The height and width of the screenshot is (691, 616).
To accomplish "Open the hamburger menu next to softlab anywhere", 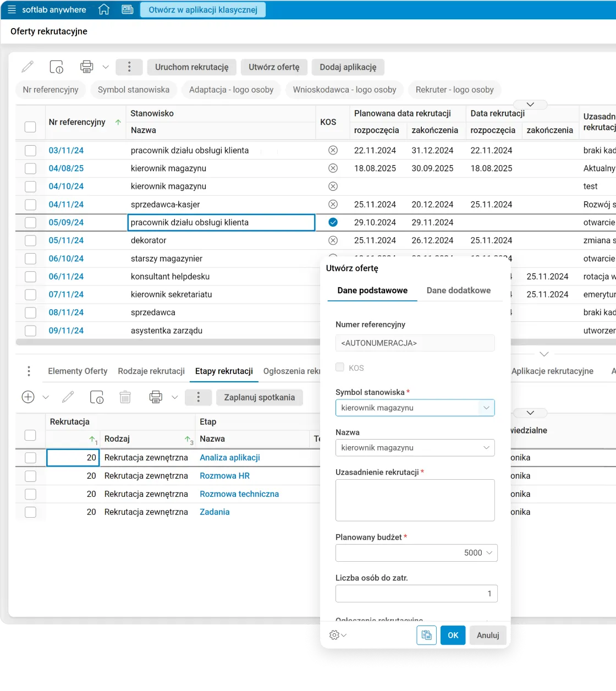I will point(12,10).
